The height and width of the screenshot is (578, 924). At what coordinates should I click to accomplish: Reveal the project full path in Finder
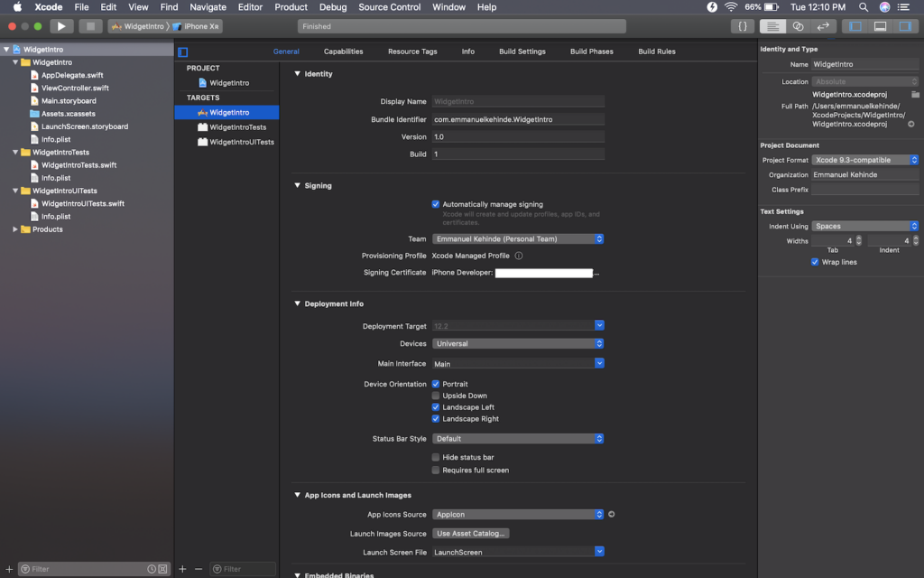911,125
